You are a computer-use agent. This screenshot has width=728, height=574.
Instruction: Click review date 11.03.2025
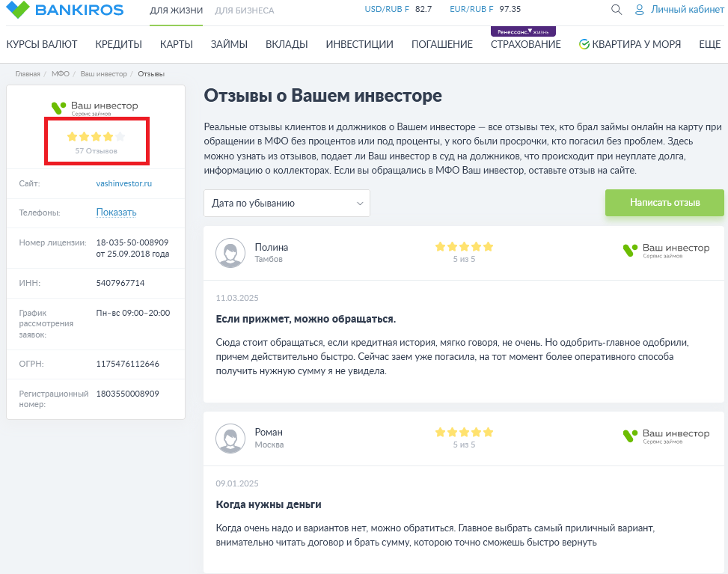pyautogui.click(x=237, y=298)
